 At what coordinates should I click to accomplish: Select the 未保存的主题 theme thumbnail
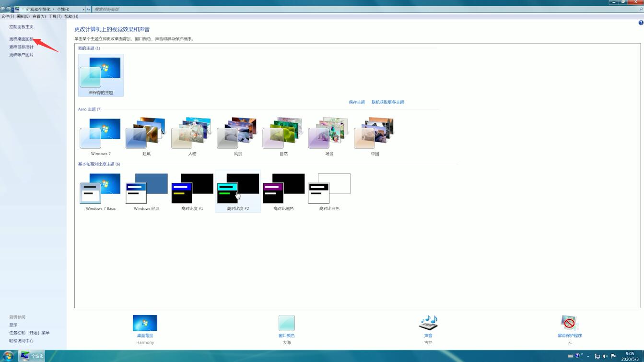[x=101, y=75]
